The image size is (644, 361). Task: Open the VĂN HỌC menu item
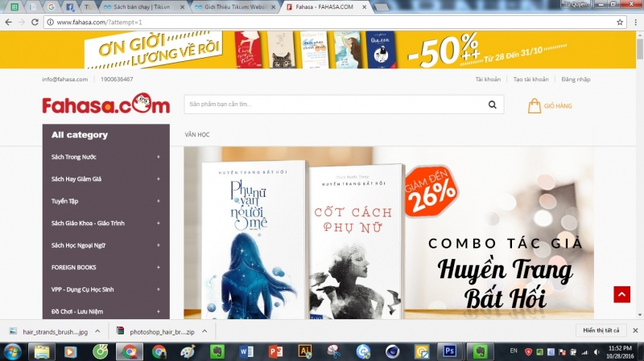(x=197, y=134)
